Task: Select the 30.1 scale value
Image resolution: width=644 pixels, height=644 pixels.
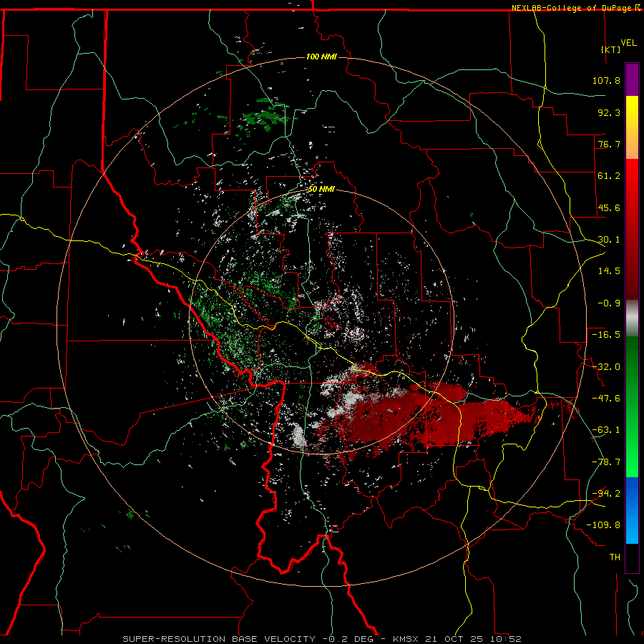Action: [x=609, y=240]
